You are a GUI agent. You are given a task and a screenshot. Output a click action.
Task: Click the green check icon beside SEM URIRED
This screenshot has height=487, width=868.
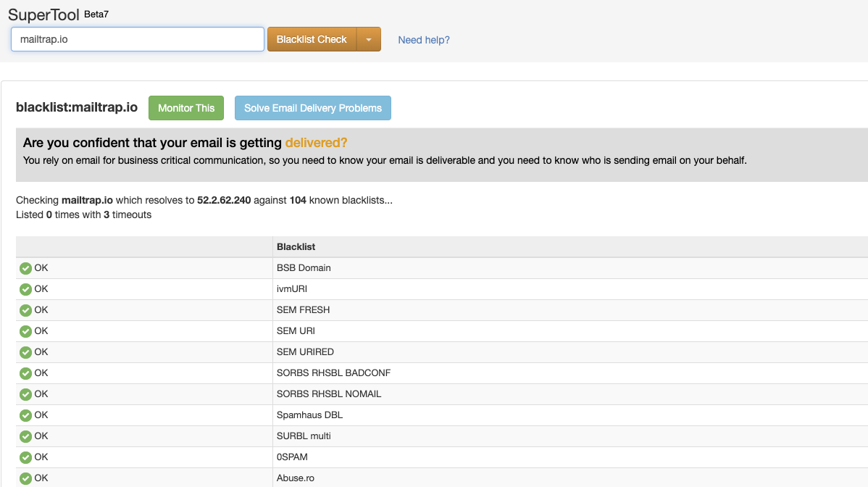coord(25,352)
